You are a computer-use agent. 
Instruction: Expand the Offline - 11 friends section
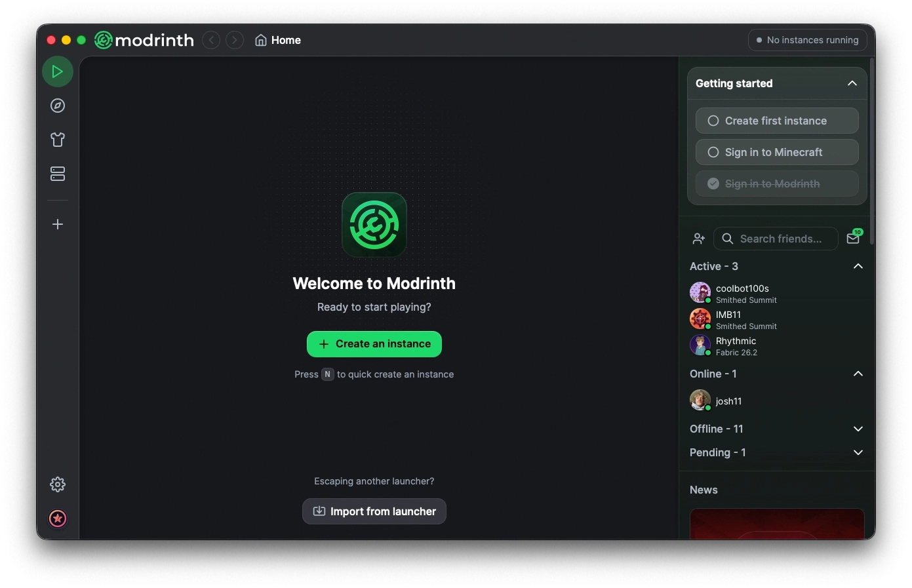(858, 429)
